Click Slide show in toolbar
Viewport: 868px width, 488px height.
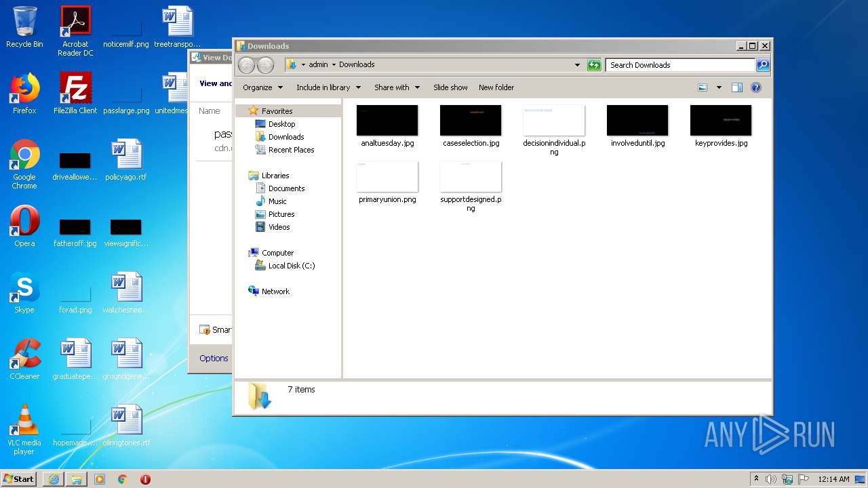click(x=450, y=87)
